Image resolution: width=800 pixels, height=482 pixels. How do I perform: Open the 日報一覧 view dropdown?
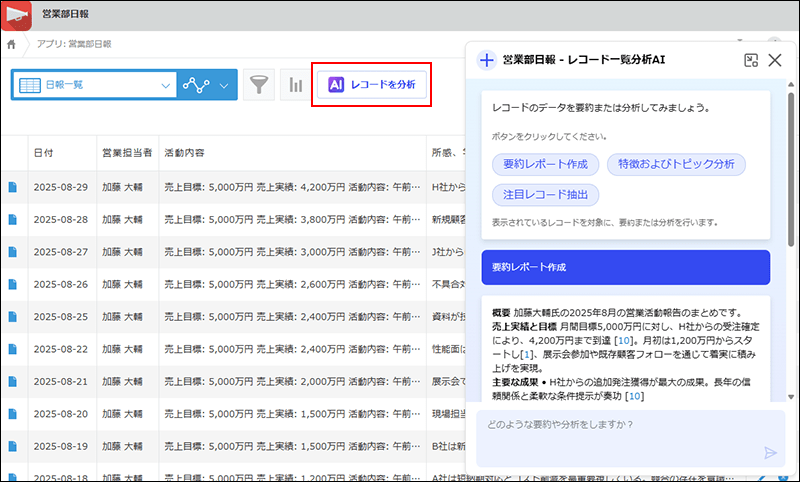pos(94,86)
